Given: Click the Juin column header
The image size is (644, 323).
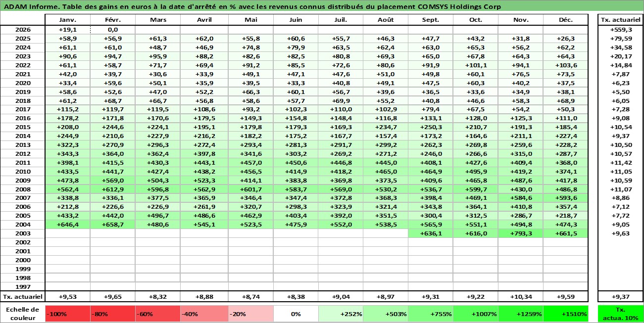Looking at the screenshot, I should click(296, 20).
